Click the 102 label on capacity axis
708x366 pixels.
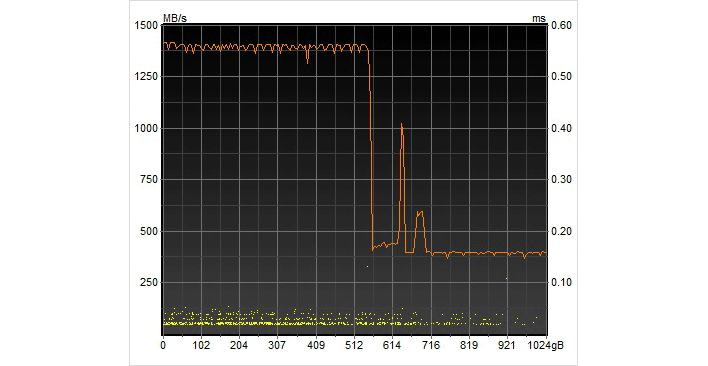pyautogui.click(x=201, y=346)
